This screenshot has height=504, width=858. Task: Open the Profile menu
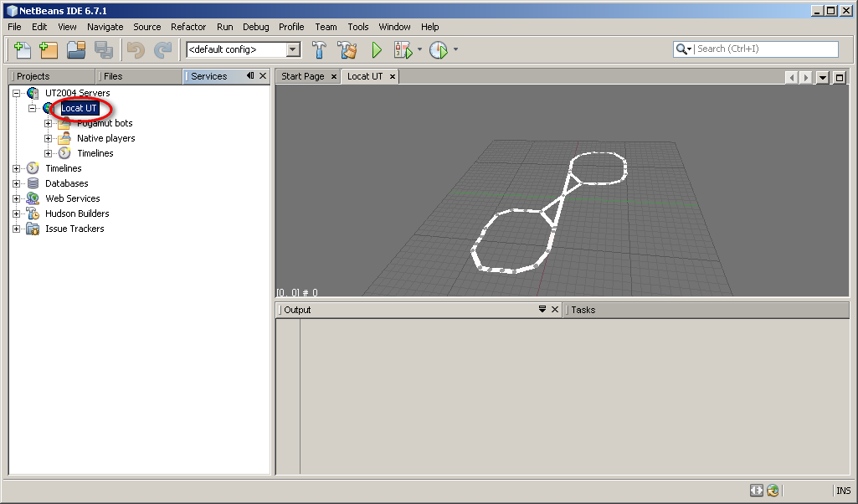[x=291, y=27]
